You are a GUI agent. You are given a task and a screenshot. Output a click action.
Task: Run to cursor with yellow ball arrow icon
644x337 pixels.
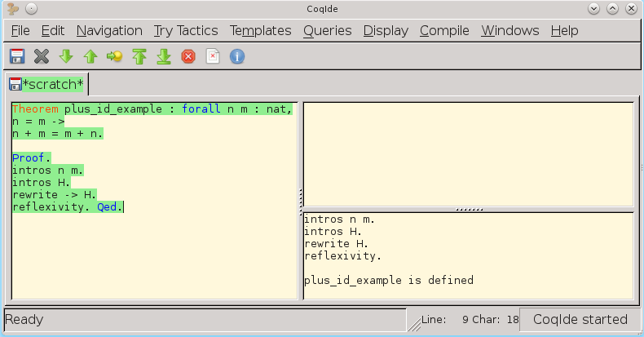115,56
